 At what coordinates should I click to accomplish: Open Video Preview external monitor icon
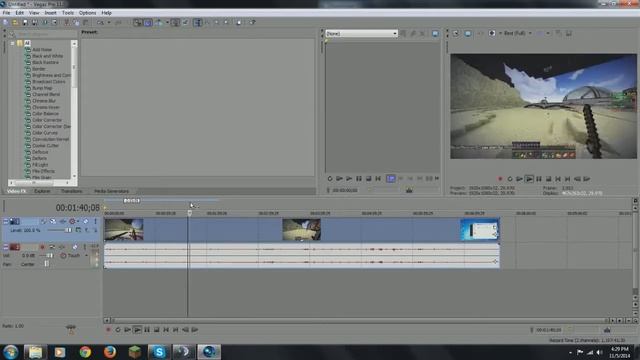[468, 33]
